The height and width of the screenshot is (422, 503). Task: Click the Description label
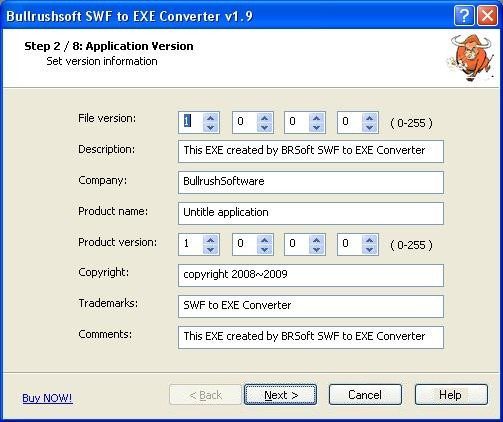pyautogui.click(x=106, y=149)
